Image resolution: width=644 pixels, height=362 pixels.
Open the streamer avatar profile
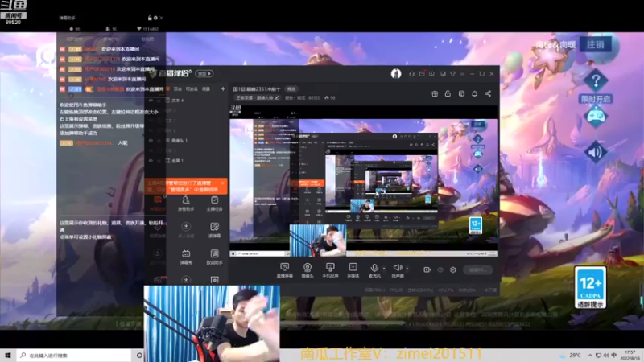click(396, 73)
